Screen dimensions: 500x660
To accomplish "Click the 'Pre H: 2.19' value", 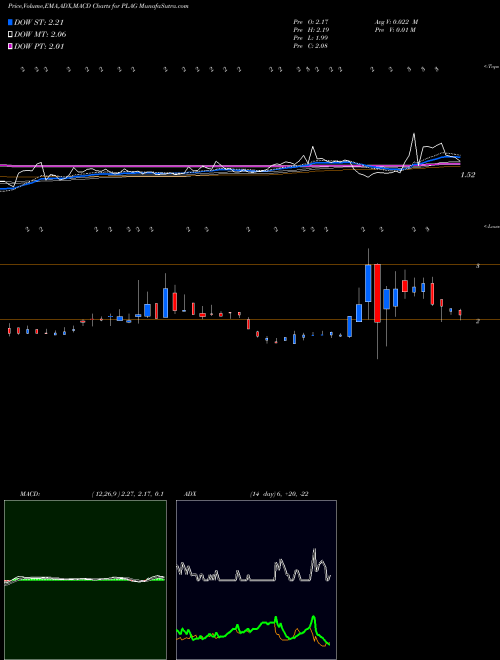I will coord(311,30).
